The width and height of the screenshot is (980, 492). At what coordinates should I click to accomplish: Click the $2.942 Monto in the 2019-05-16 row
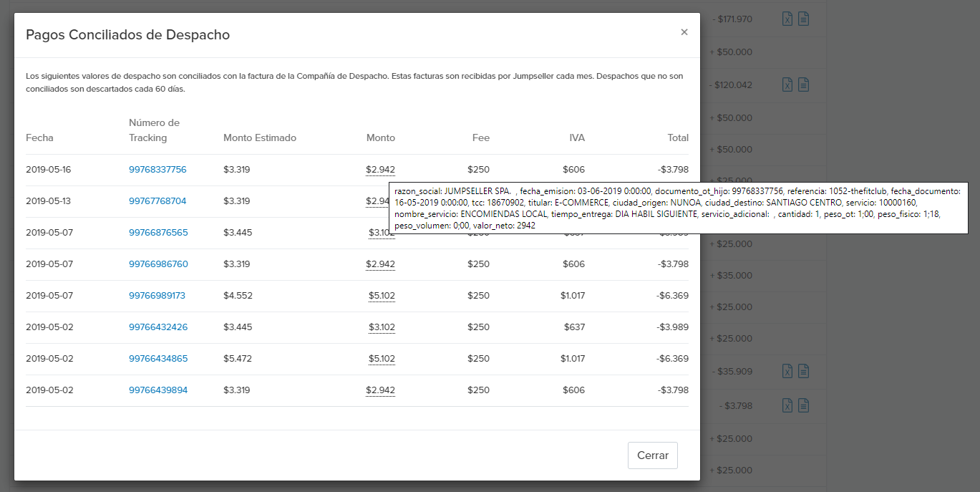pyautogui.click(x=380, y=170)
